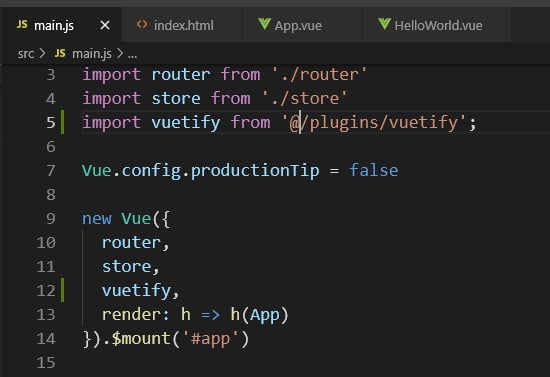
Task: Click the store identifier on line 4
Action: [x=176, y=99]
